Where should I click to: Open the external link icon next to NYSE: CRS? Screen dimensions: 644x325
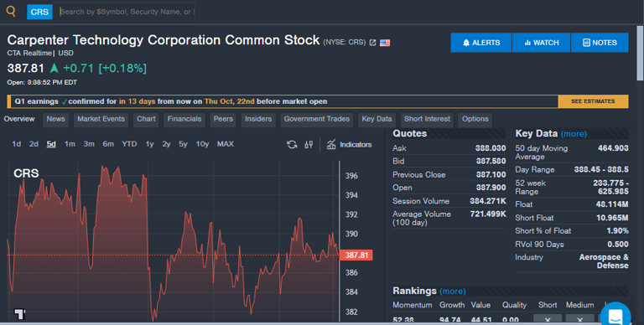pyautogui.click(x=372, y=43)
